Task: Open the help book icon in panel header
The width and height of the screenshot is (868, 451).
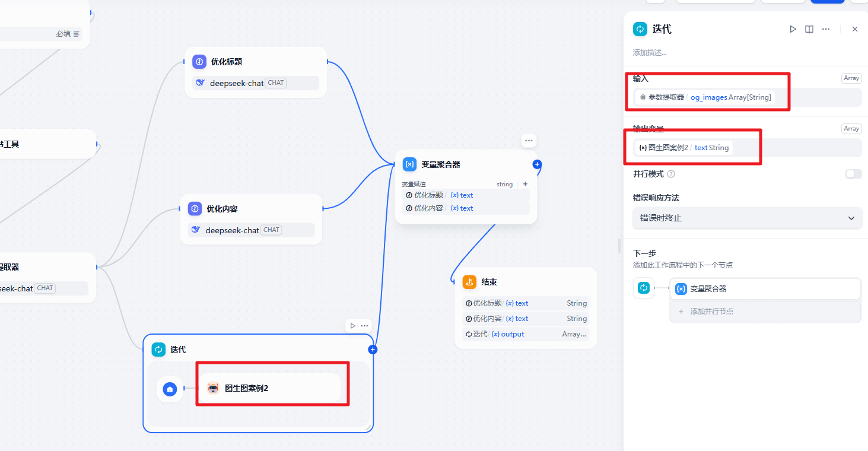Action: coord(809,29)
